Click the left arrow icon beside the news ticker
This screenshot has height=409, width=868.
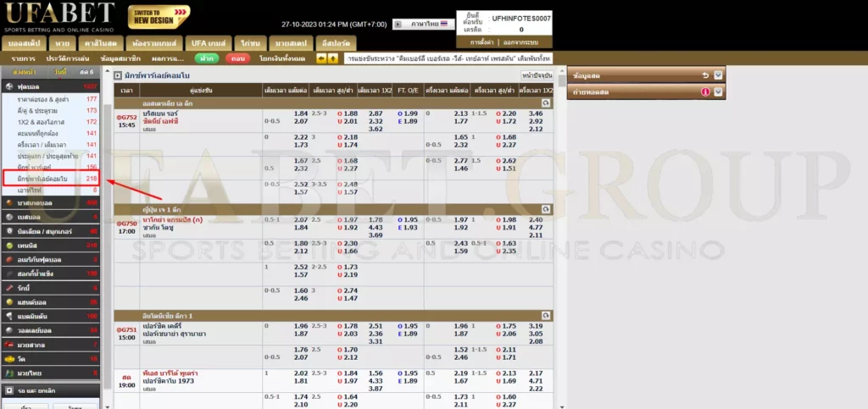click(x=321, y=58)
